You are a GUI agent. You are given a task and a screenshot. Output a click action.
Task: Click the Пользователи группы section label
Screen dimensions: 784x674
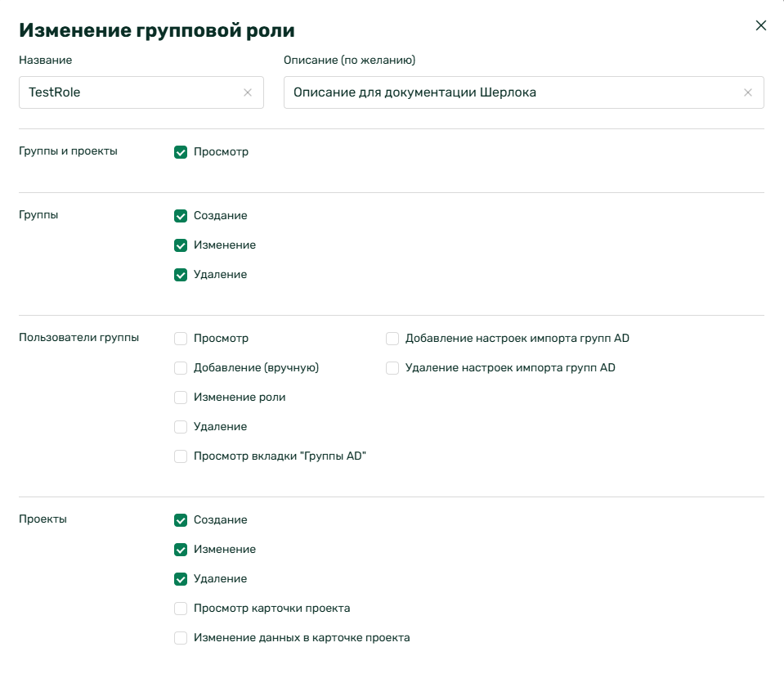click(x=79, y=337)
